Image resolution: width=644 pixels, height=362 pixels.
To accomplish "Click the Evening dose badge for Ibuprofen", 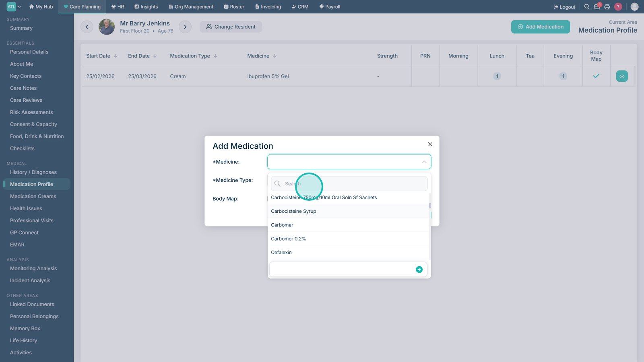I will click(563, 76).
